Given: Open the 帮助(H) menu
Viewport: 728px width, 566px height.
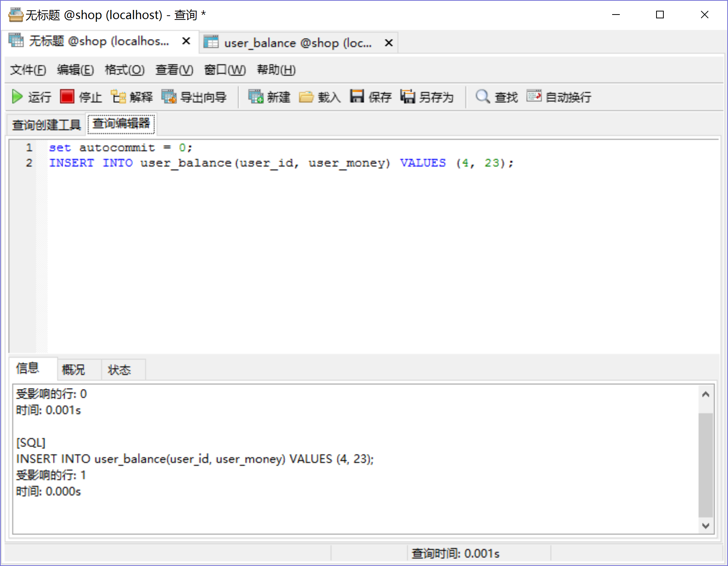Looking at the screenshot, I should pyautogui.click(x=276, y=70).
